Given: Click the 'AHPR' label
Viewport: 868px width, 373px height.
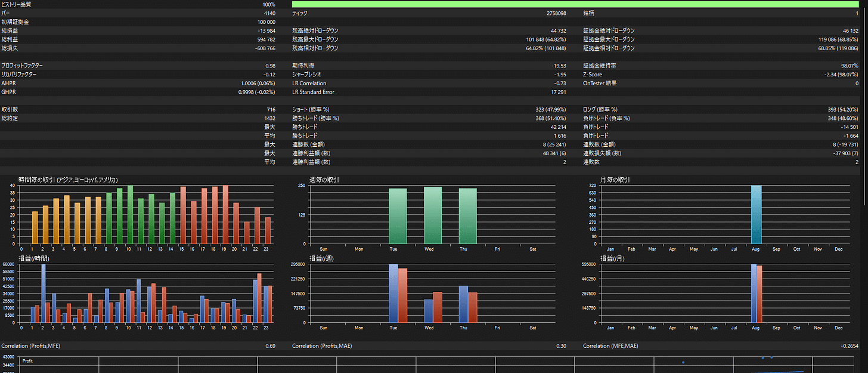Looking at the screenshot, I should [x=8, y=84].
